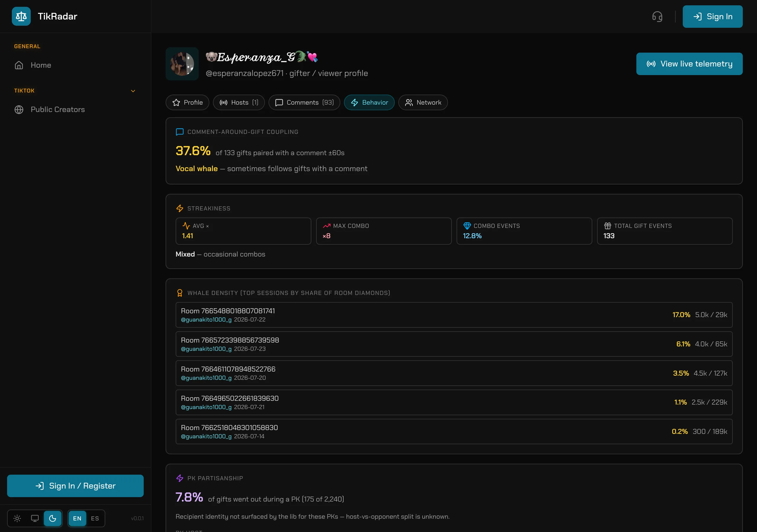This screenshot has height=532, width=757.
Task: Select Room 7665488018807081741 row
Action: pos(454,315)
